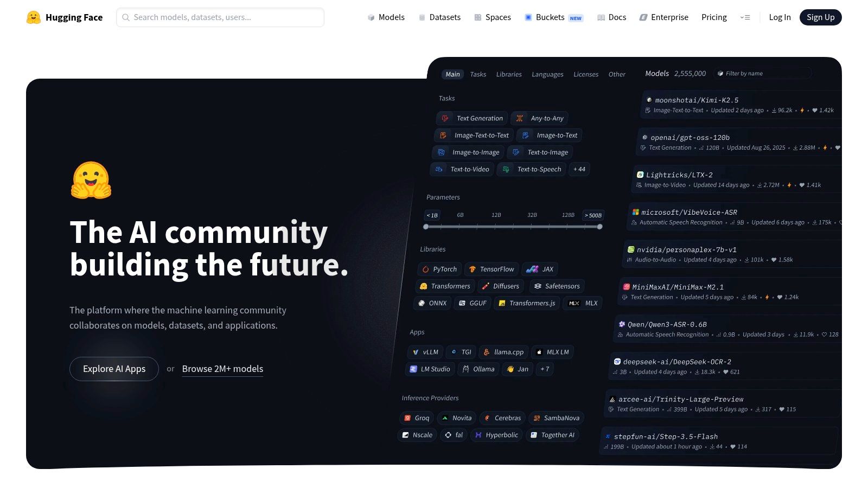
Task: Switch to the Languages filter tab
Action: [547, 74]
